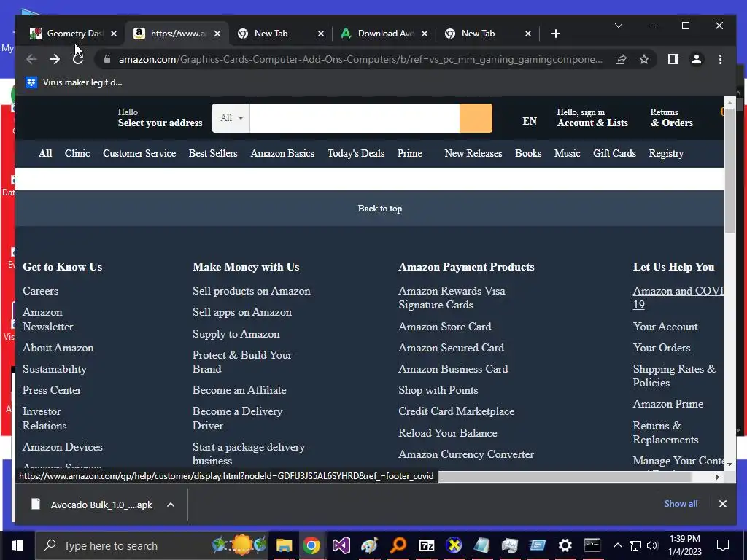
Task: Close the Geometry Dash tab
Action: point(113,34)
